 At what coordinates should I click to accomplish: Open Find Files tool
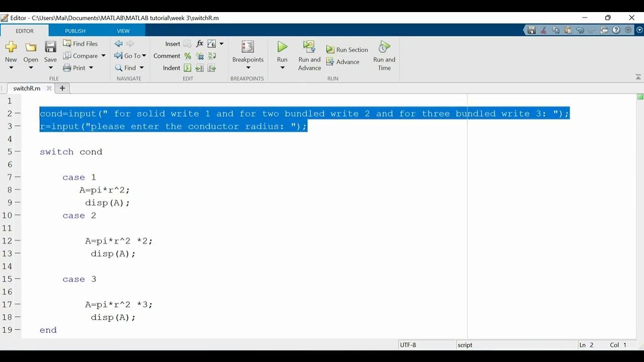coord(80,44)
